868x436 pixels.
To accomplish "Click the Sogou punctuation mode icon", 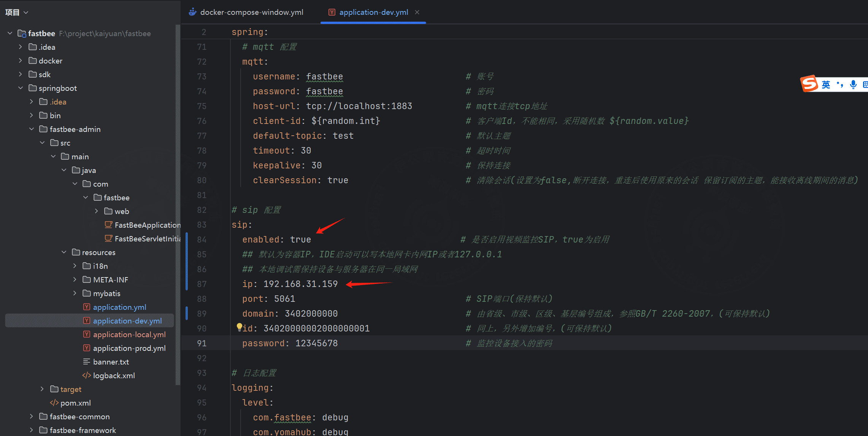I will click(x=840, y=84).
